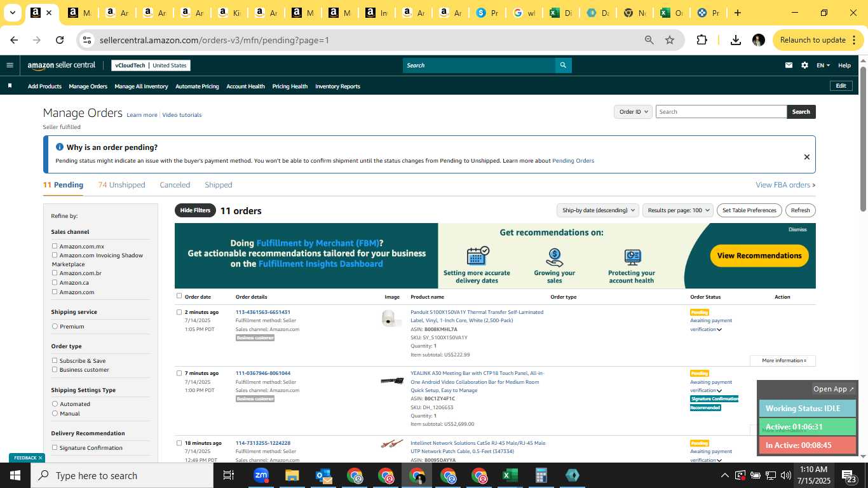Click the Chrome profile avatar
Image resolution: width=868 pixels, height=488 pixels.
pos(758,40)
